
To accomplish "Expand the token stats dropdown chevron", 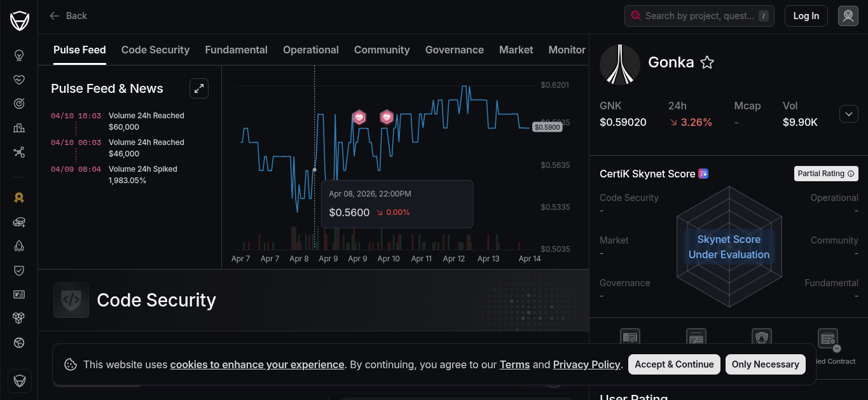I will coord(848,114).
